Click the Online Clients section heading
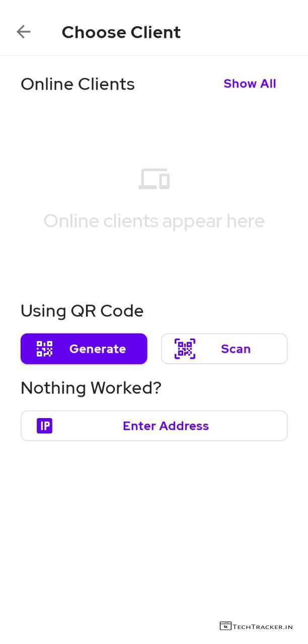 78,84
